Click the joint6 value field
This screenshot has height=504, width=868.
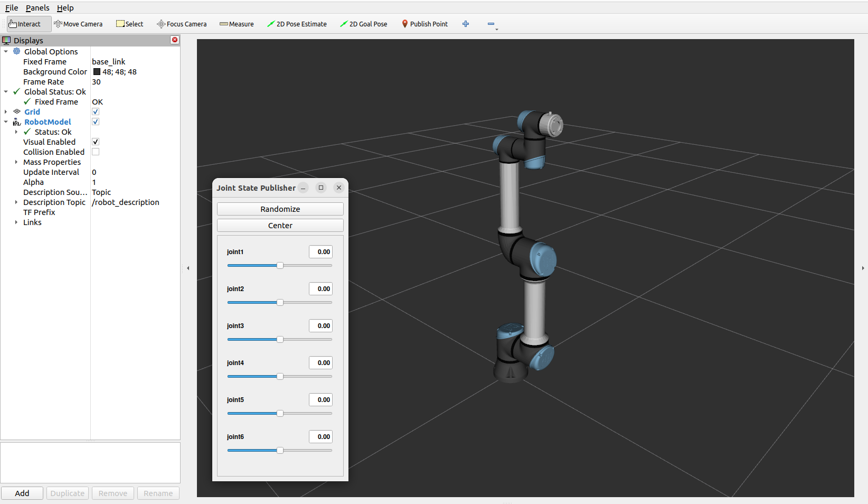pos(320,437)
